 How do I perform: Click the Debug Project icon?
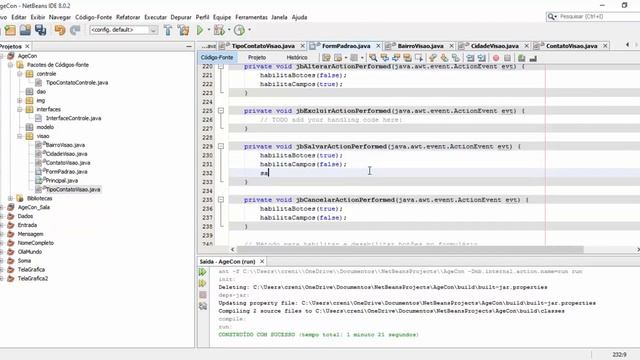219,30
